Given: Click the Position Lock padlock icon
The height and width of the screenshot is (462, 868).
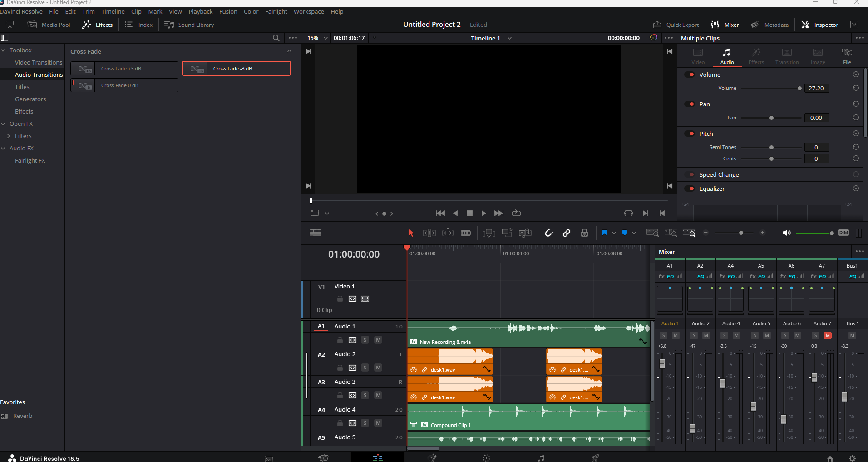Looking at the screenshot, I should point(584,233).
